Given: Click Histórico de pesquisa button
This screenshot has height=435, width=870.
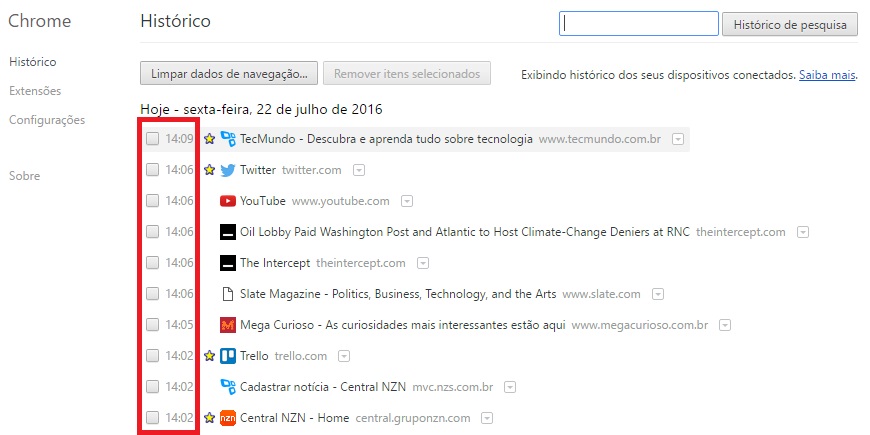Looking at the screenshot, I should (790, 25).
